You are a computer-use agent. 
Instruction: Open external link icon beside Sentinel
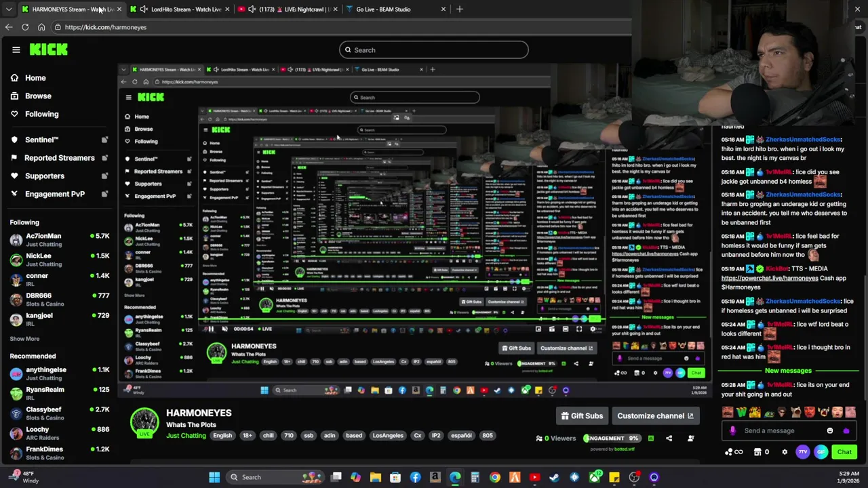coord(104,140)
